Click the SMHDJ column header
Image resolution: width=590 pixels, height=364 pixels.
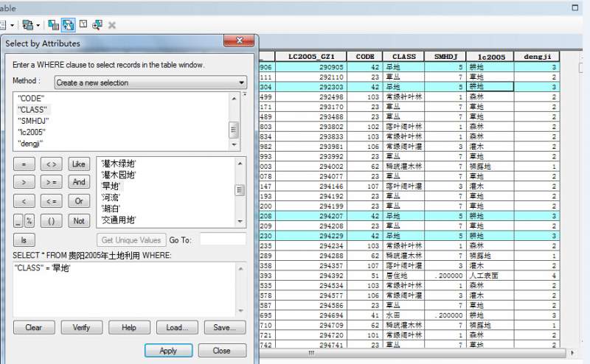click(x=445, y=57)
